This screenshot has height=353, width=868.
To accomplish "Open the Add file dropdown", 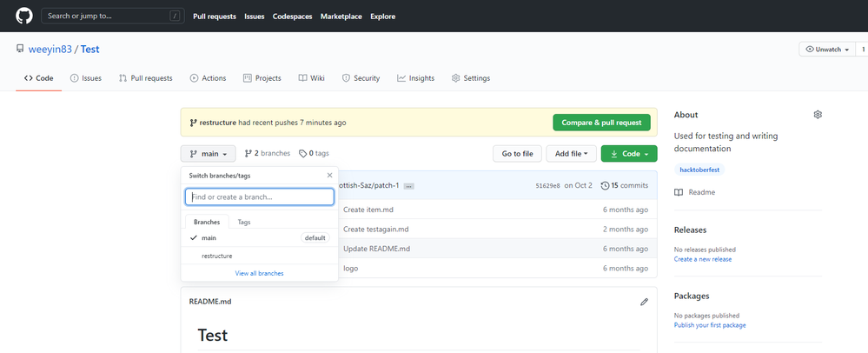I will (572, 154).
